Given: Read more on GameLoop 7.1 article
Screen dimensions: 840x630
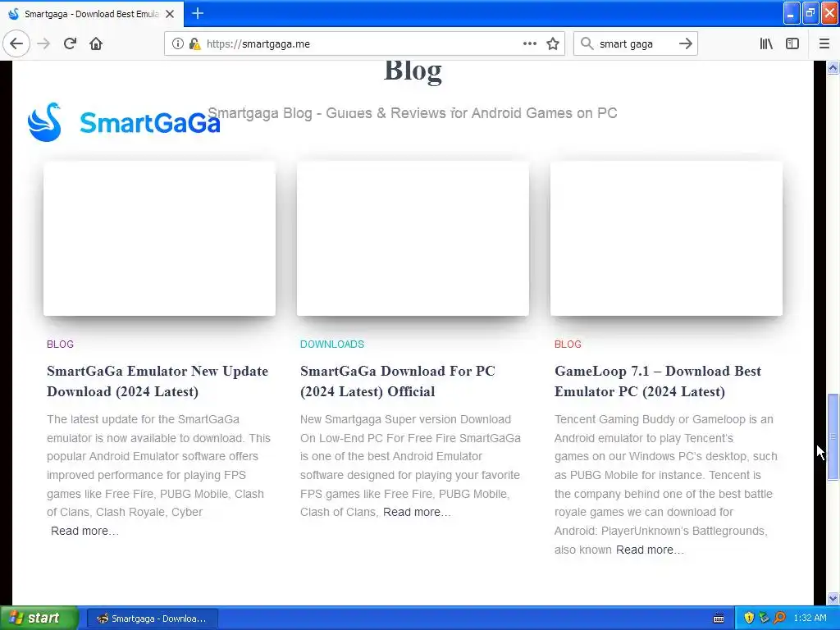Looking at the screenshot, I should [x=650, y=550].
